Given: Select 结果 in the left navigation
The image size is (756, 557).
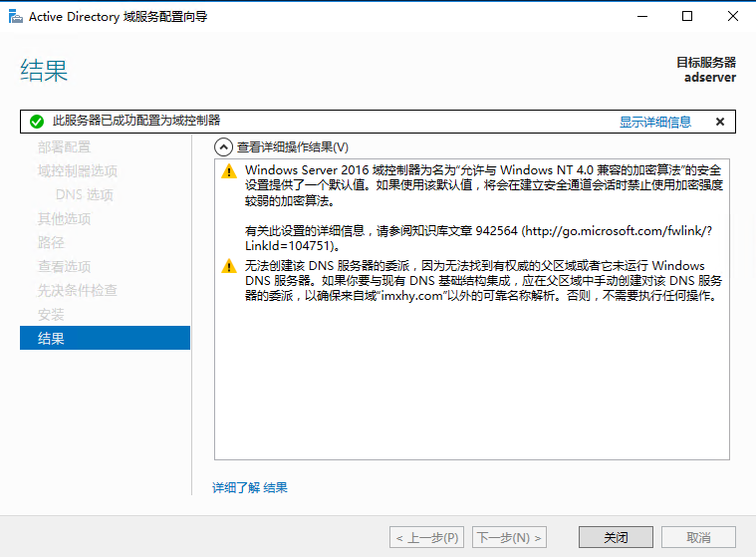Looking at the screenshot, I should pos(51,339).
